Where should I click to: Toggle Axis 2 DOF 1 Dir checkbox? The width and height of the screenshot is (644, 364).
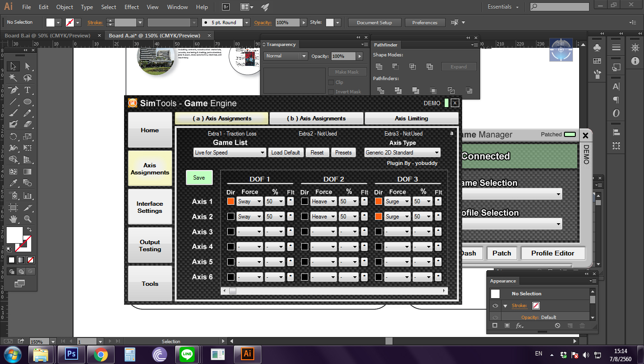[x=231, y=217]
